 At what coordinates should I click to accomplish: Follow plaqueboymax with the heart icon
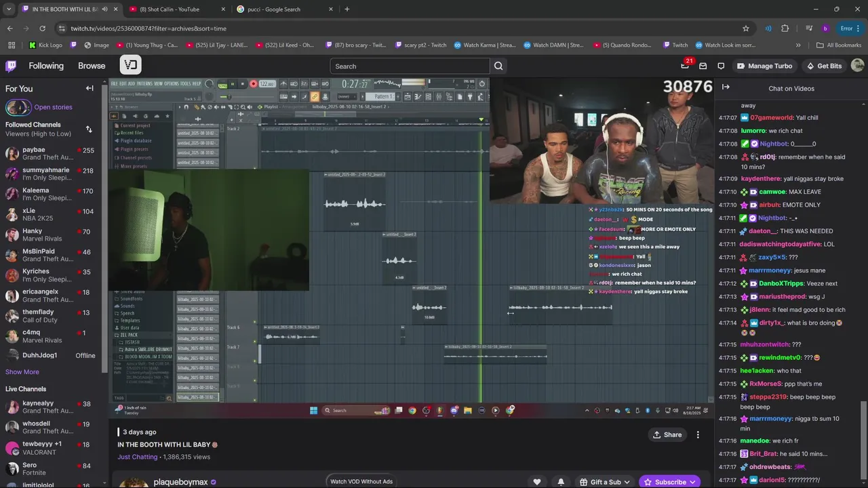click(537, 482)
